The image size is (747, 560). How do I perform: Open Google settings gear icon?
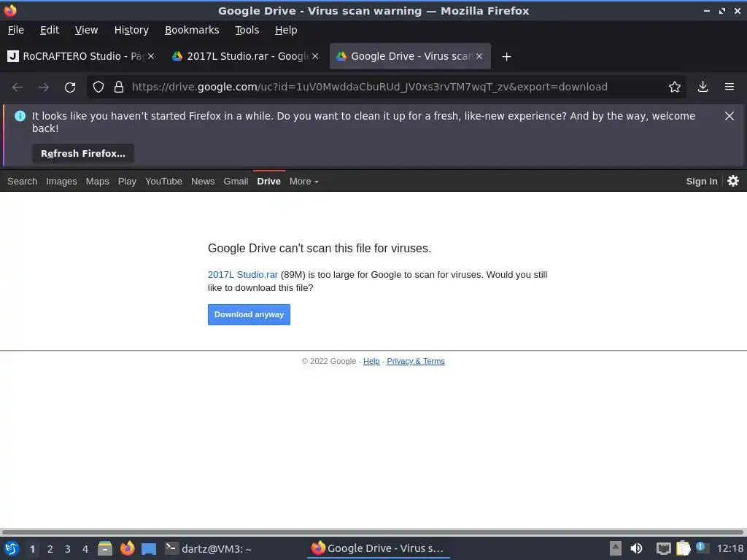click(x=733, y=181)
